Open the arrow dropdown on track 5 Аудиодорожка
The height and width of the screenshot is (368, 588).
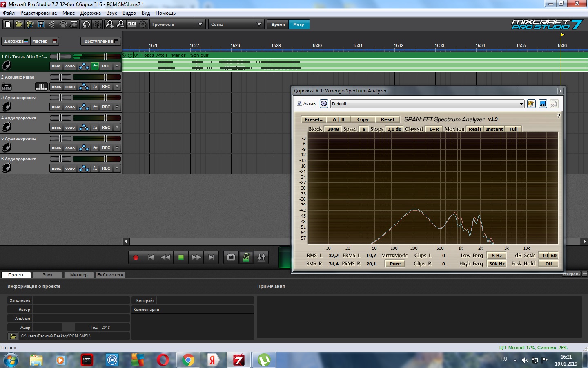pyautogui.click(x=117, y=148)
